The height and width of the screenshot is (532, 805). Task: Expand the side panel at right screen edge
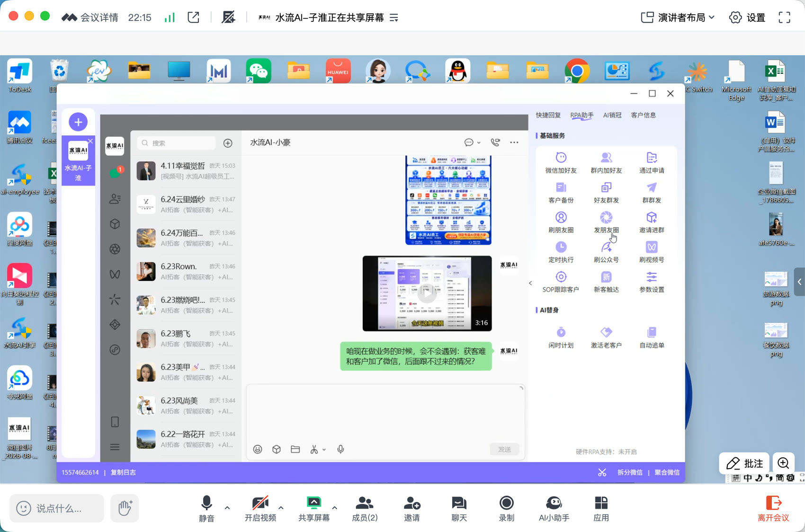click(799, 282)
